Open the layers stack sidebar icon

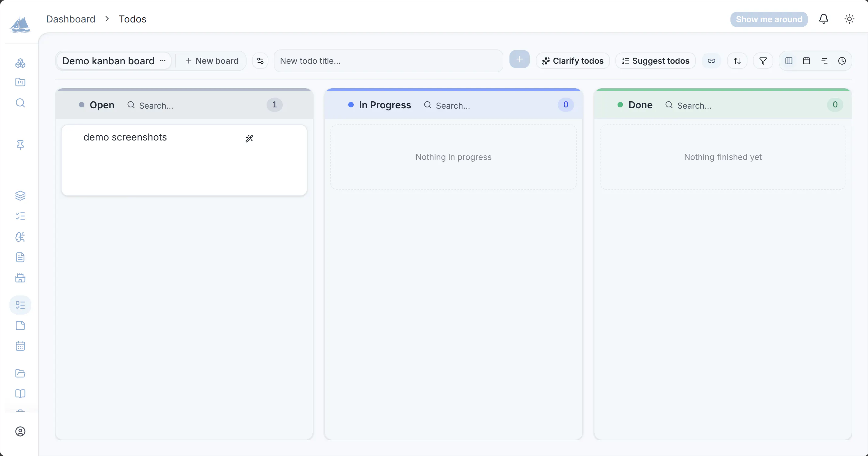click(x=20, y=196)
